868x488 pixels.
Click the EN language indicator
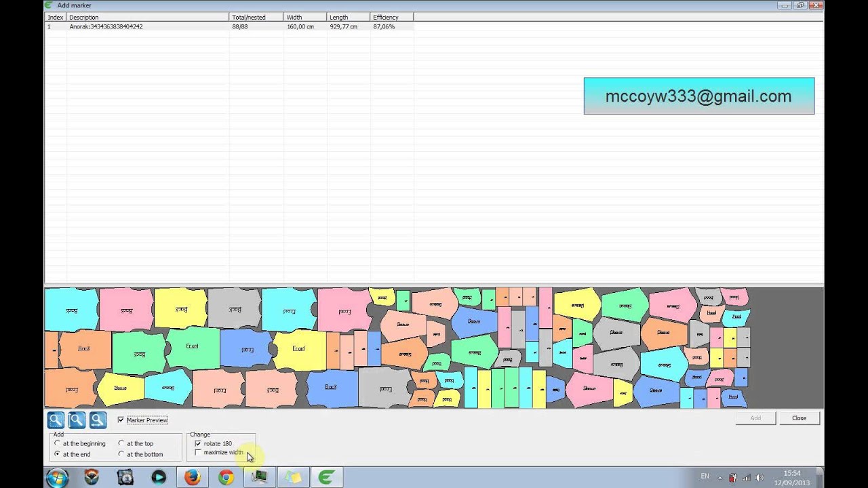click(x=705, y=476)
